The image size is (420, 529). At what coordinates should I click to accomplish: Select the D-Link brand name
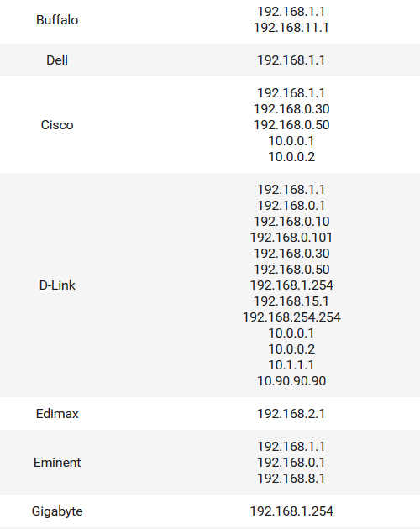coord(57,285)
